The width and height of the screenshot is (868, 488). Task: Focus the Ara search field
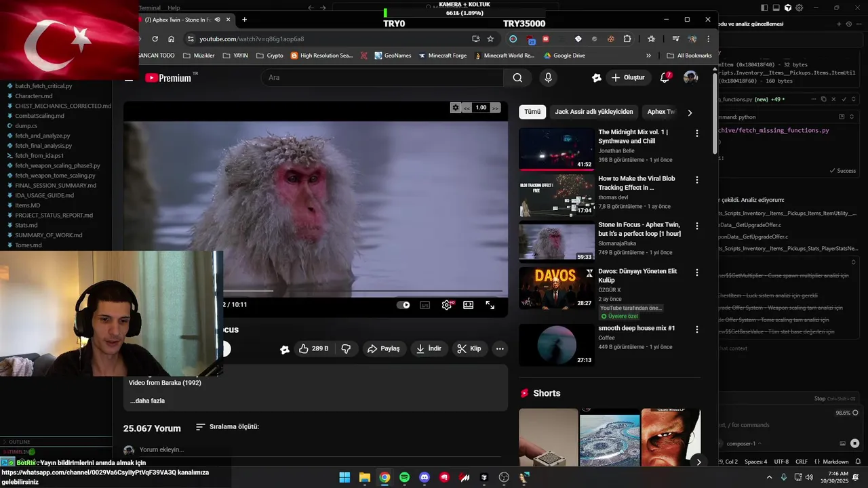[x=382, y=77]
